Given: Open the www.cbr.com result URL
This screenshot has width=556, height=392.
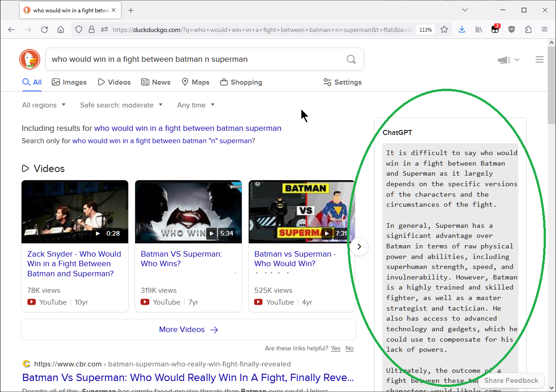Looking at the screenshot, I should click(x=68, y=364).
